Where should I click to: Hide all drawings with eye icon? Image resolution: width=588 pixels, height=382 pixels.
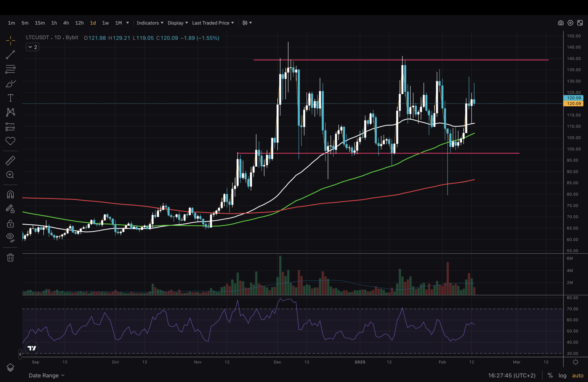pos(10,237)
